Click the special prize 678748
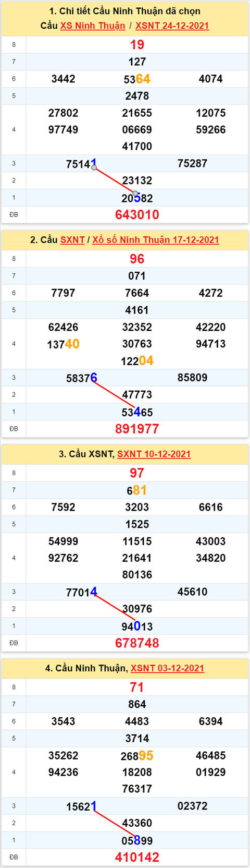250x868 pixels. [137, 643]
